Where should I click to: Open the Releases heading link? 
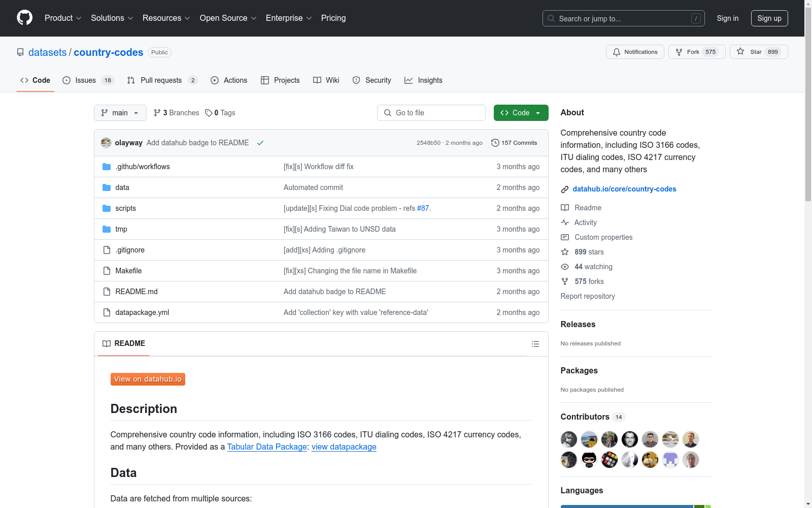pos(578,325)
